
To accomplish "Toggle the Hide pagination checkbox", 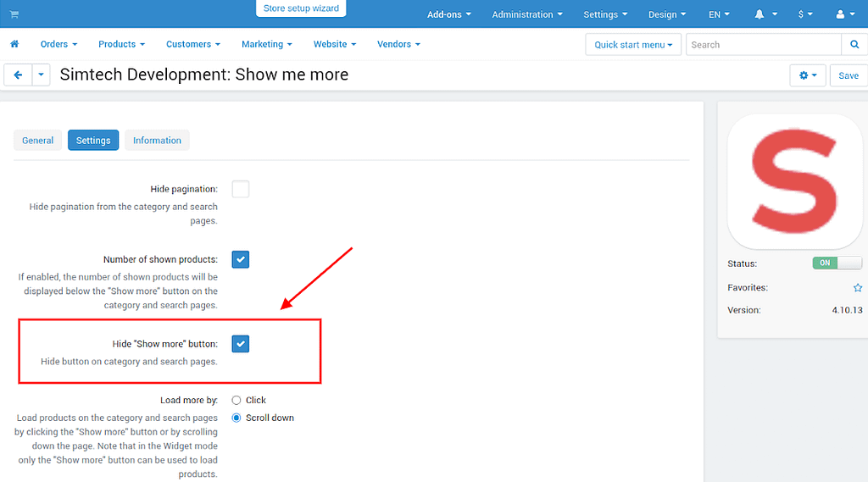I will pyautogui.click(x=240, y=189).
